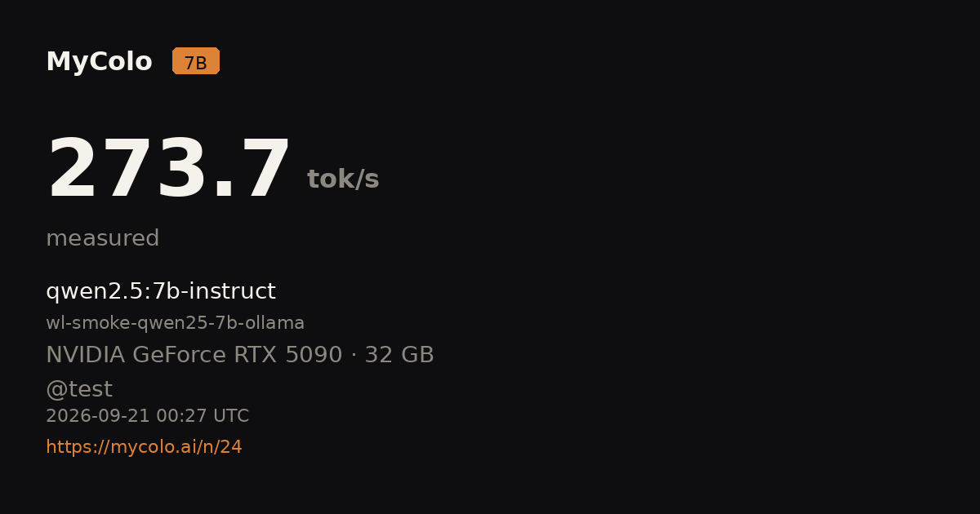Image resolution: width=980 pixels, height=514 pixels.
Task: Click the 00:27 time value
Action: pyautogui.click(x=180, y=416)
